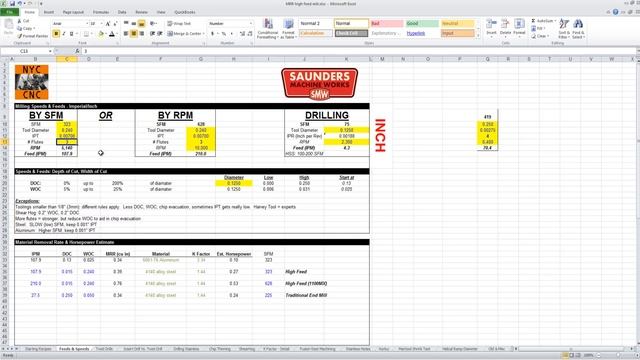This screenshot has height=360, width=640.
Task: Apply the Neutral cell style
Action: pos(458,24)
